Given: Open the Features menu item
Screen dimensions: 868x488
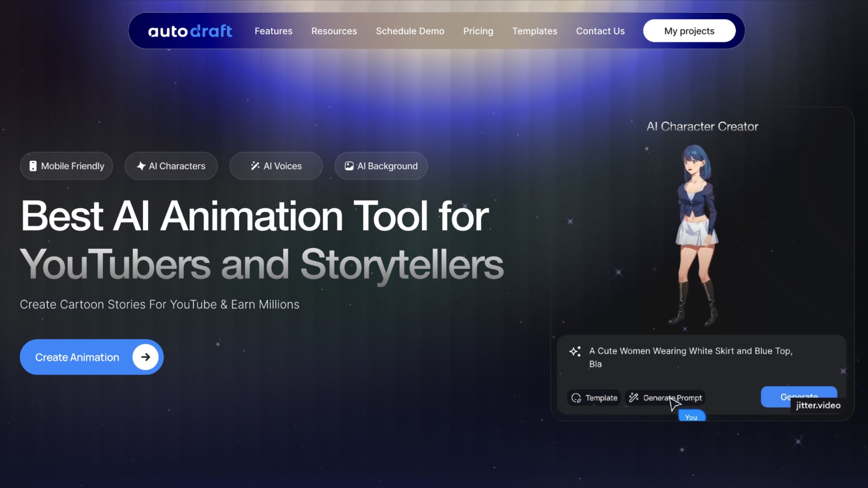Looking at the screenshot, I should click(x=273, y=31).
